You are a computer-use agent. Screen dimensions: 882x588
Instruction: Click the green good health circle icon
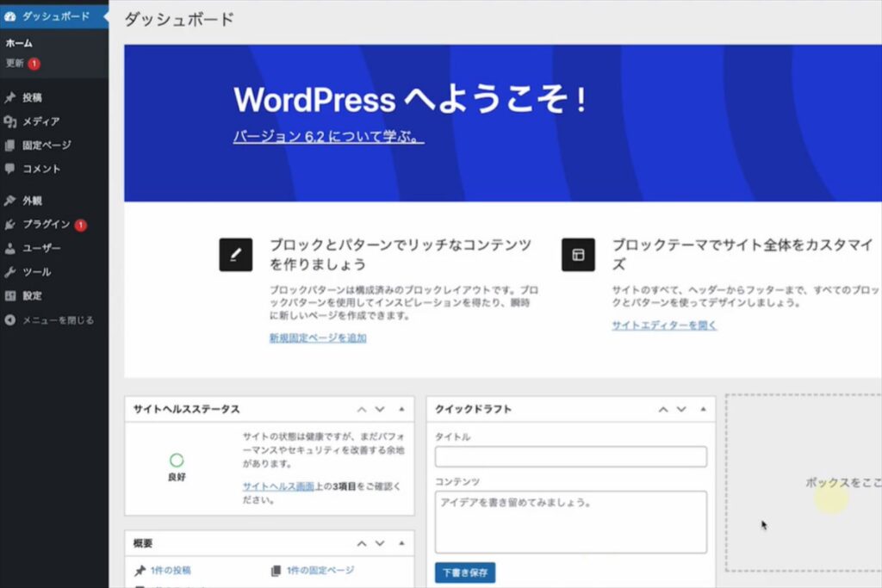click(x=177, y=461)
